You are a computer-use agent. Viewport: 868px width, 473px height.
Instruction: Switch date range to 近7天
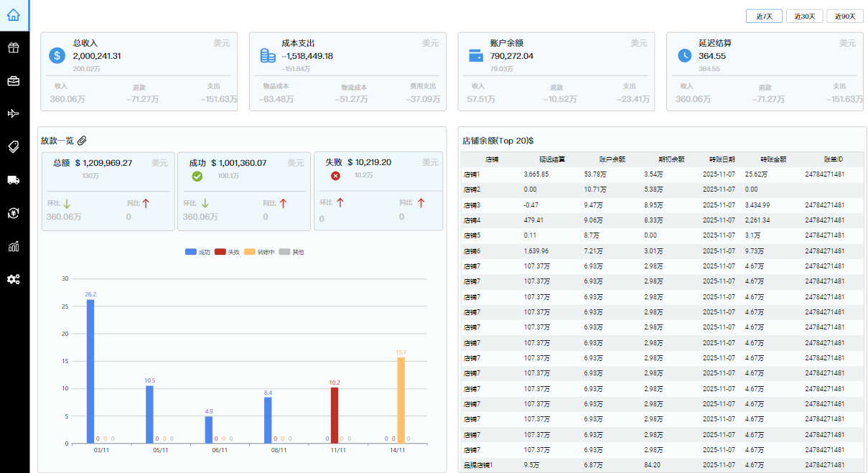point(764,17)
